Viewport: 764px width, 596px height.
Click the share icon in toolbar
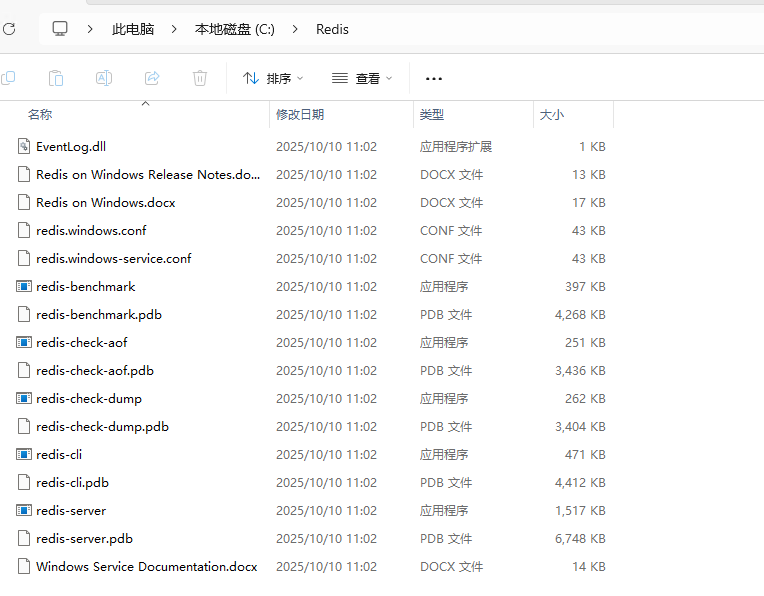[x=152, y=78]
